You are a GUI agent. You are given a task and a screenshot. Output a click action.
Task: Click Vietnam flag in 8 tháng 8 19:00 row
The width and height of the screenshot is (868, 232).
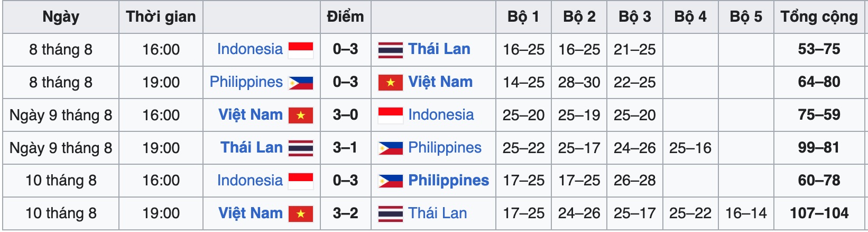391,83
